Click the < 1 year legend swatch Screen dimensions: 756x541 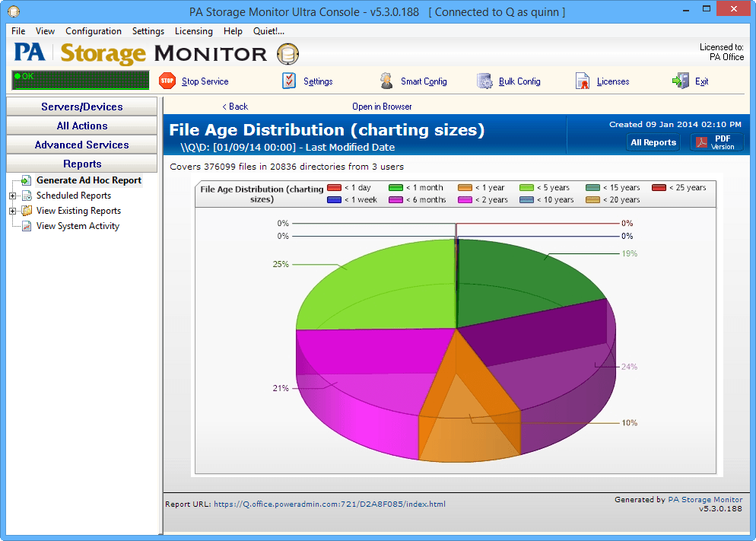click(x=465, y=188)
